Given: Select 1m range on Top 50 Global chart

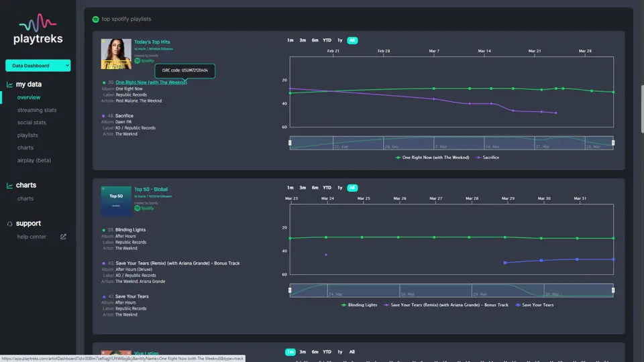Looking at the screenshot, I should click(x=290, y=188).
